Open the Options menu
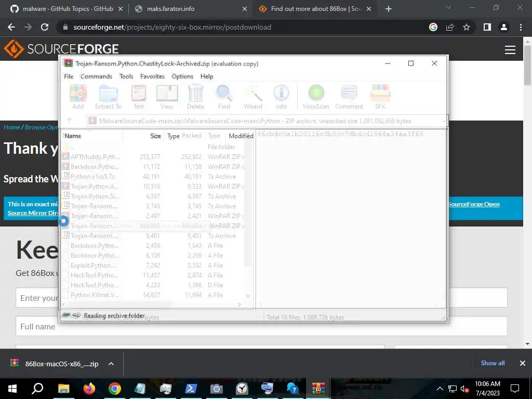The height and width of the screenshot is (399, 532). tap(182, 76)
